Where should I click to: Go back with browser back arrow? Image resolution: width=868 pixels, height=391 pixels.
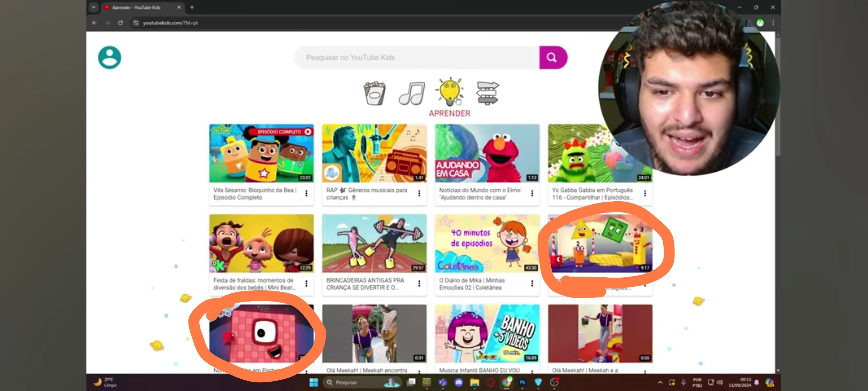pyautogui.click(x=94, y=23)
